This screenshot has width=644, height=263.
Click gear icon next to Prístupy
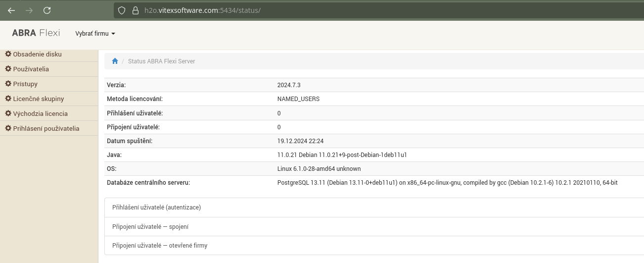point(8,84)
